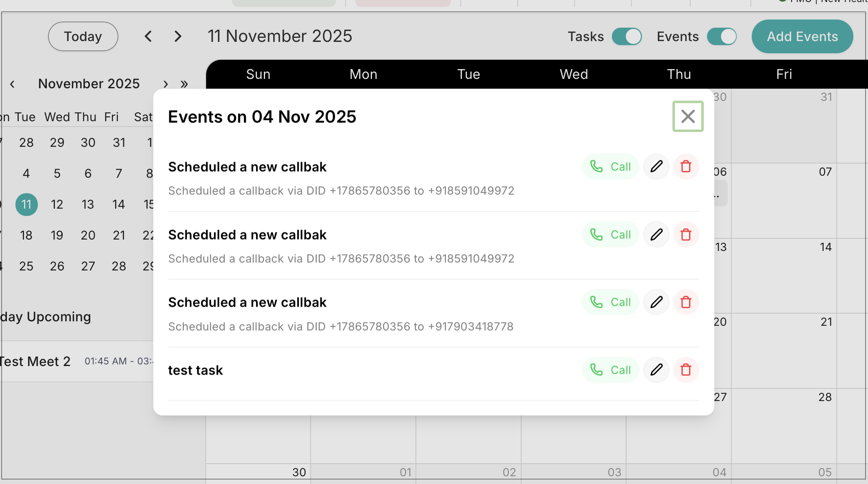
Task: Delete the third scheduled callback to +917903418778
Action: coord(686,302)
